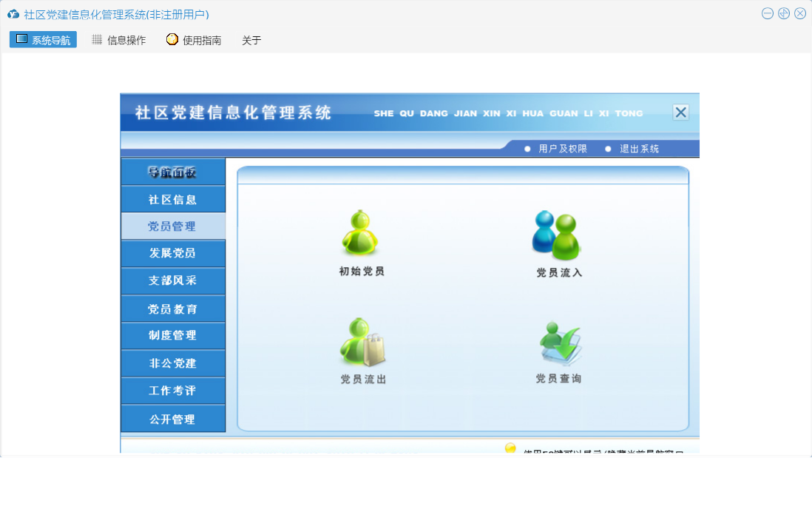812x532 pixels.
Task: Click 退出系统 link
Action: pos(639,149)
